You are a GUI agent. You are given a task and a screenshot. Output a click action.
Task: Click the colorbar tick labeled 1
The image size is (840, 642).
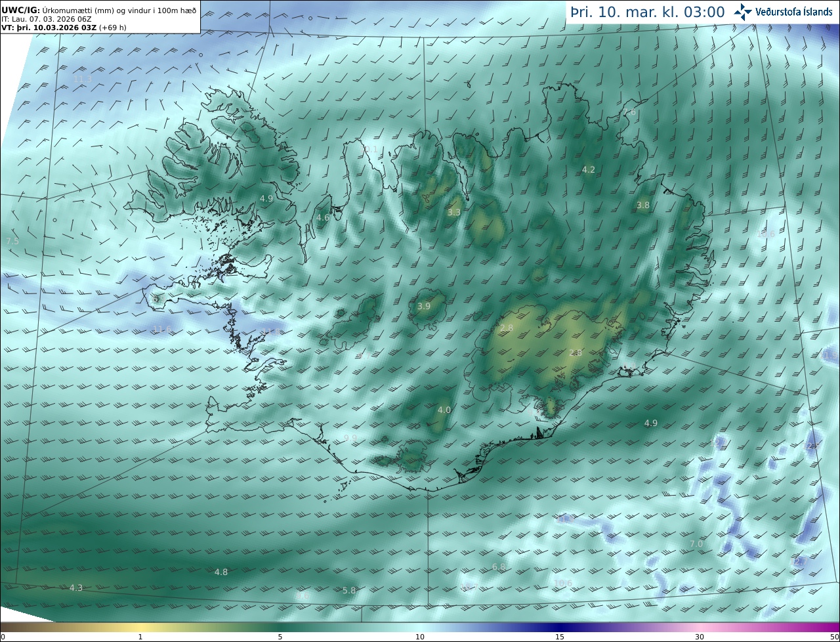pyautogui.click(x=140, y=637)
